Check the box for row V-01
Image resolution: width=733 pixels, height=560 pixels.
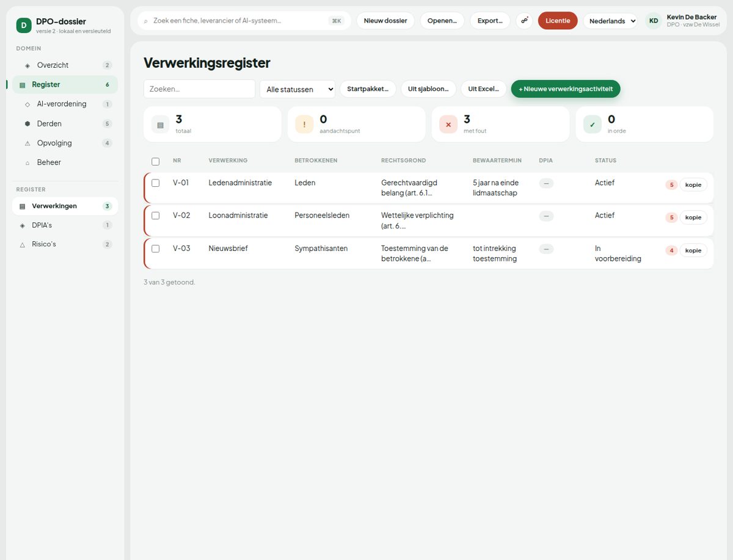coord(155,183)
